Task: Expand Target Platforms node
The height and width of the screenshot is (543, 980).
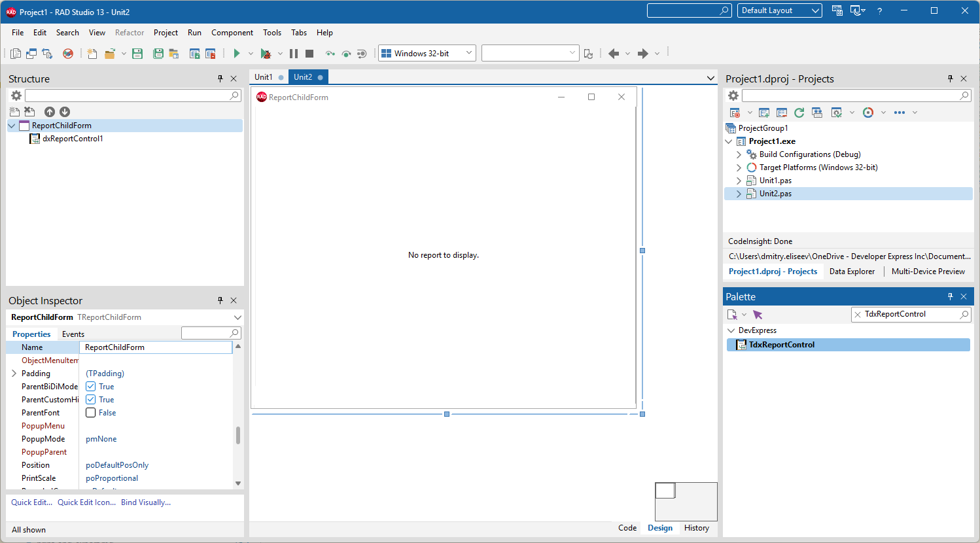Action: click(x=739, y=167)
